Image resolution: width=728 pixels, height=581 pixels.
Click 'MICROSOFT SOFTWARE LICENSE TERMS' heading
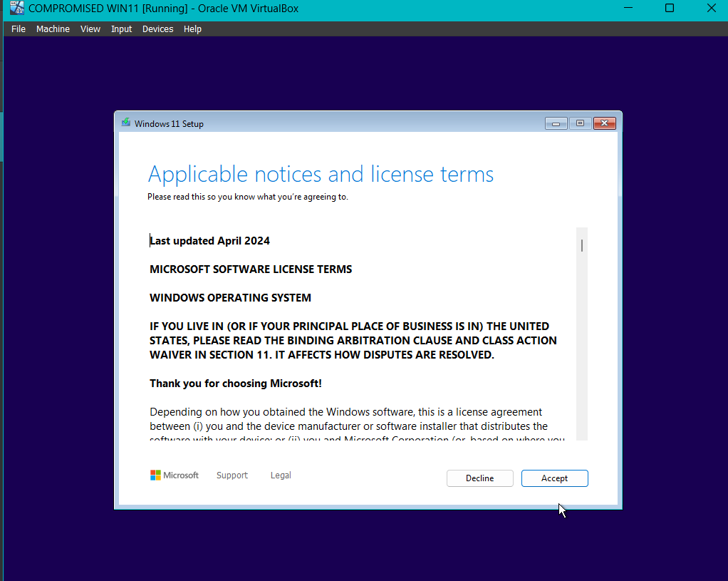point(251,269)
